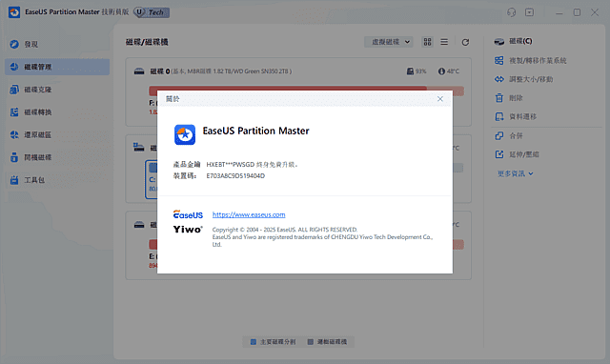
Task: Click the 合併 action
Action: pos(516,135)
